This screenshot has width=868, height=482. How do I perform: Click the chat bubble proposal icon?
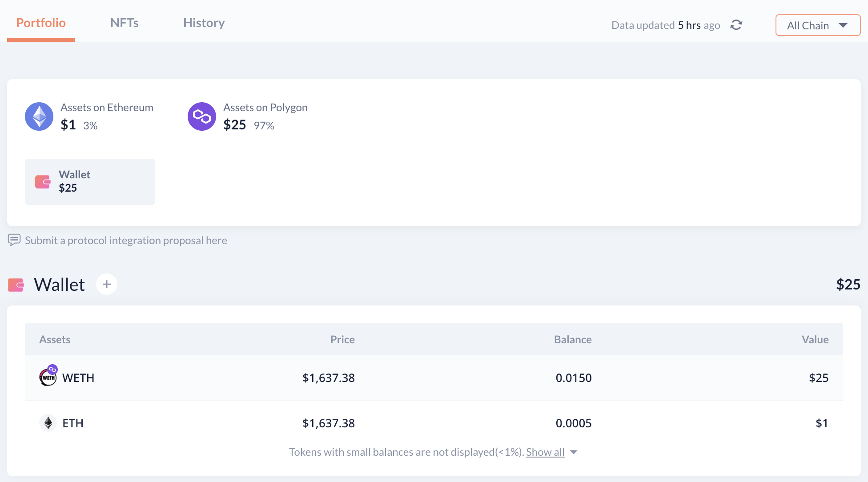[x=14, y=240]
